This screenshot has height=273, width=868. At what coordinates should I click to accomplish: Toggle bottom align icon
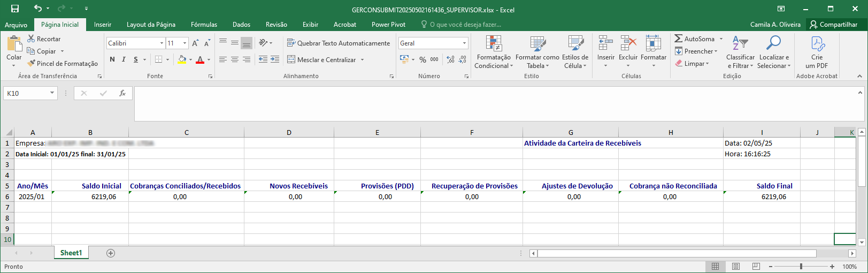click(247, 43)
